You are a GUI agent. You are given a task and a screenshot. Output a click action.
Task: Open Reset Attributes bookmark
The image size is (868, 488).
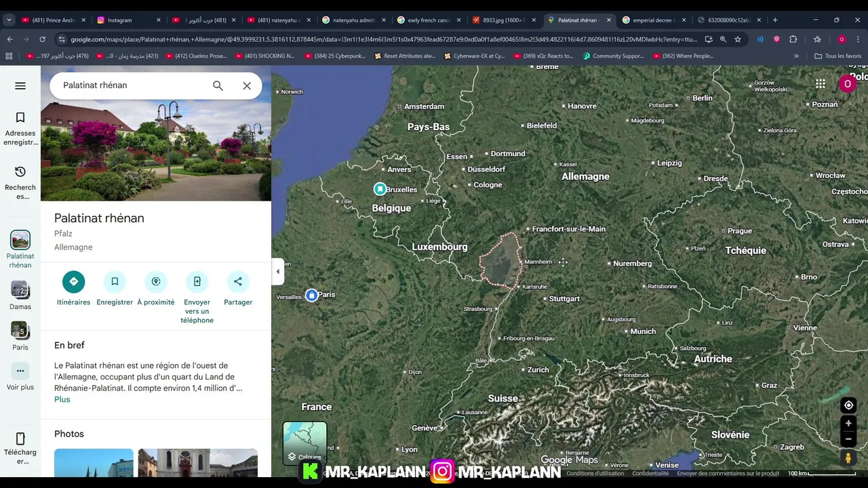[404, 56]
